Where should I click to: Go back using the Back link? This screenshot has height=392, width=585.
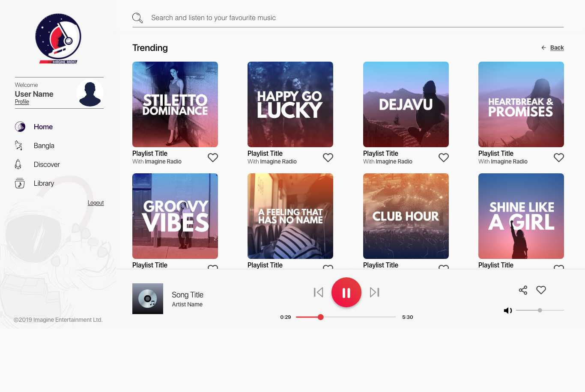(x=556, y=48)
